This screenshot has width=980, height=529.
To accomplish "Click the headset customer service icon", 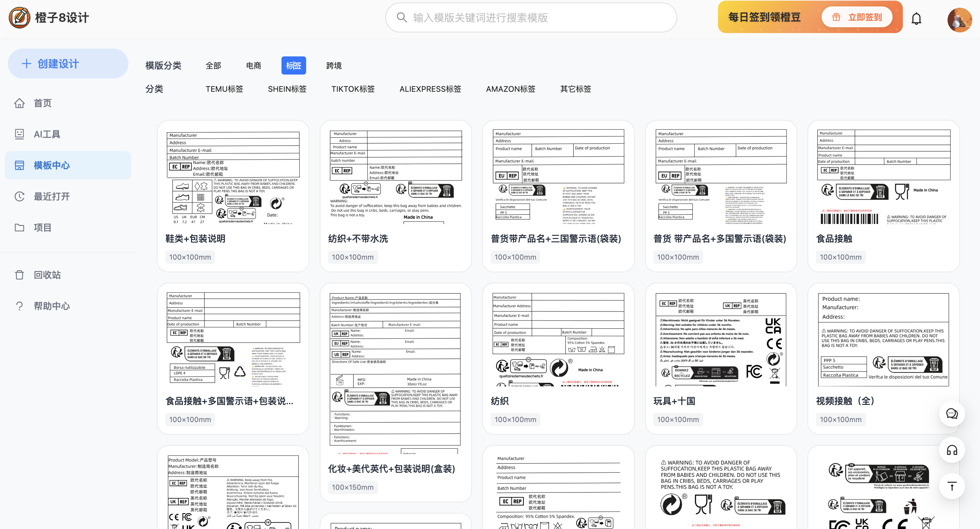I will (951, 450).
